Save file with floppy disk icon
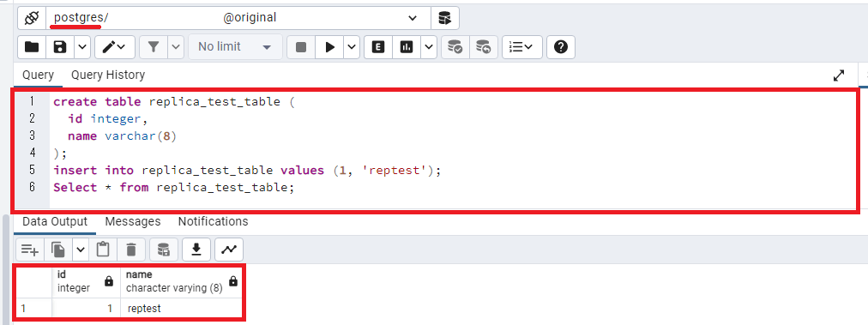This screenshot has height=325, width=868. point(60,47)
